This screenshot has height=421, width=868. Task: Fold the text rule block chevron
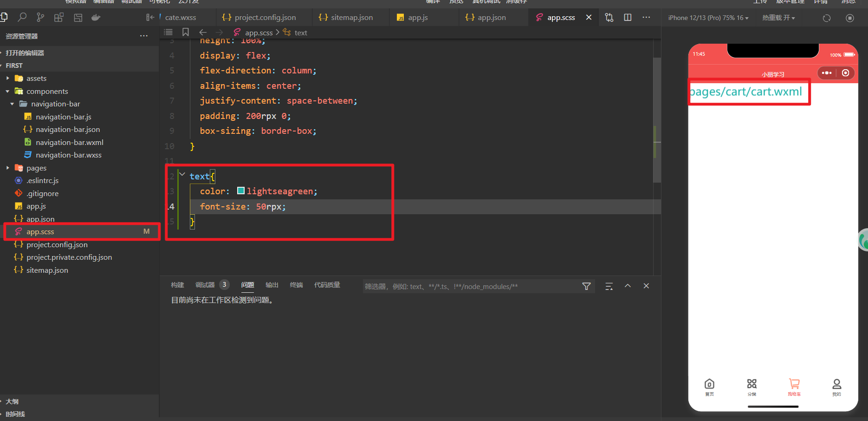[x=182, y=175]
